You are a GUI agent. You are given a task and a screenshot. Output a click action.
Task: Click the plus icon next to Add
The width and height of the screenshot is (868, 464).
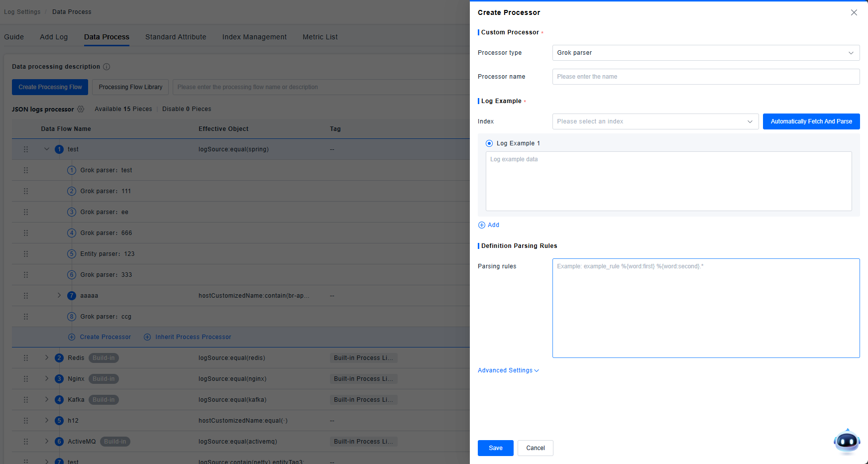click(482, 225)
